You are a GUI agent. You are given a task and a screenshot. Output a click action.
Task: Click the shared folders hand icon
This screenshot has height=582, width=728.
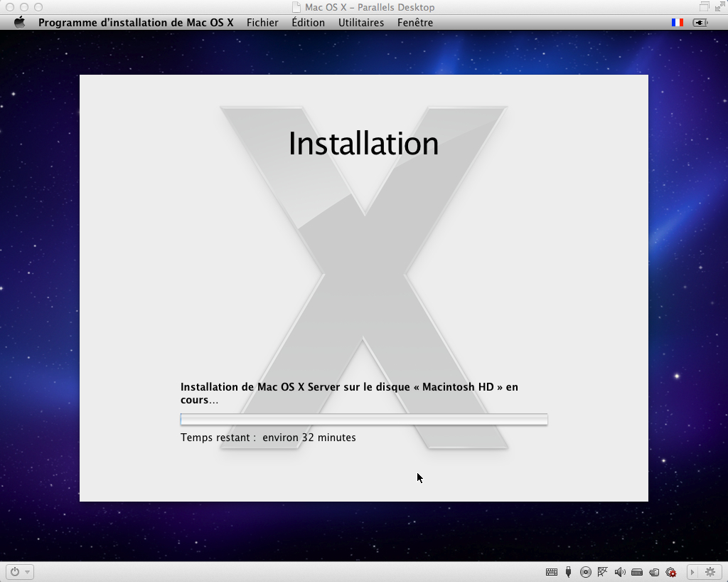[654, 572]
